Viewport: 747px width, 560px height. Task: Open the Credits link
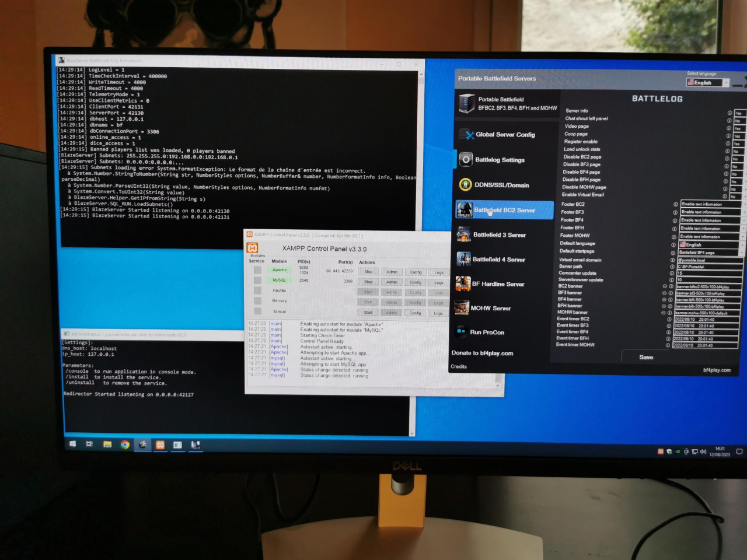click(459, 366)
